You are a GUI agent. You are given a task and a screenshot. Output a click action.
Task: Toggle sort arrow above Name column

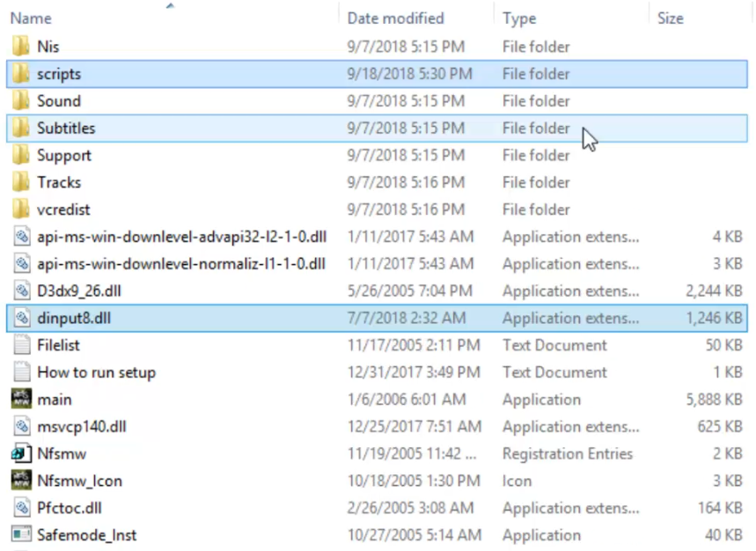(x=170, y=6)
